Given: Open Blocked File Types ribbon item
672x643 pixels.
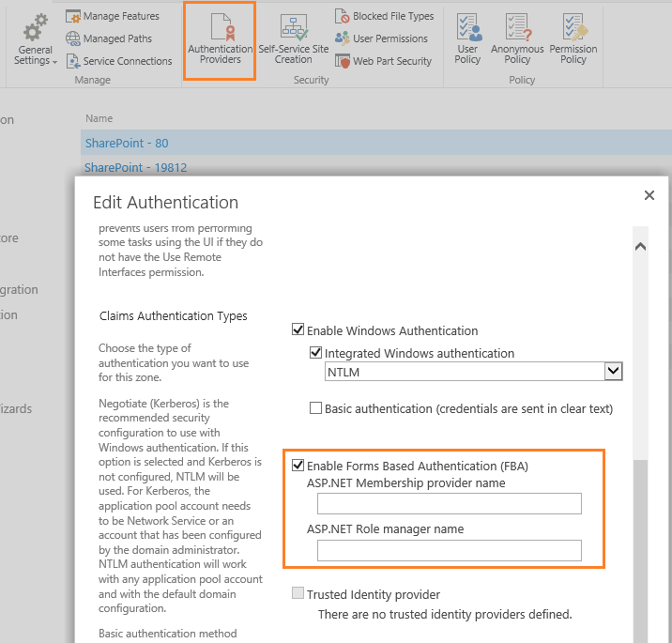Looking at the screenshot, I should pyautogui.click(x=384, y=16).
